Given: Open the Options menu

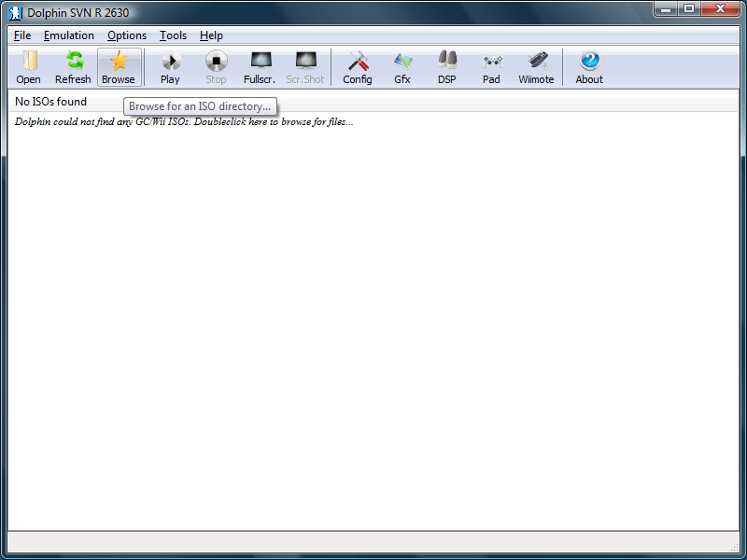Looking at the screenshot, I should point(127,35).
